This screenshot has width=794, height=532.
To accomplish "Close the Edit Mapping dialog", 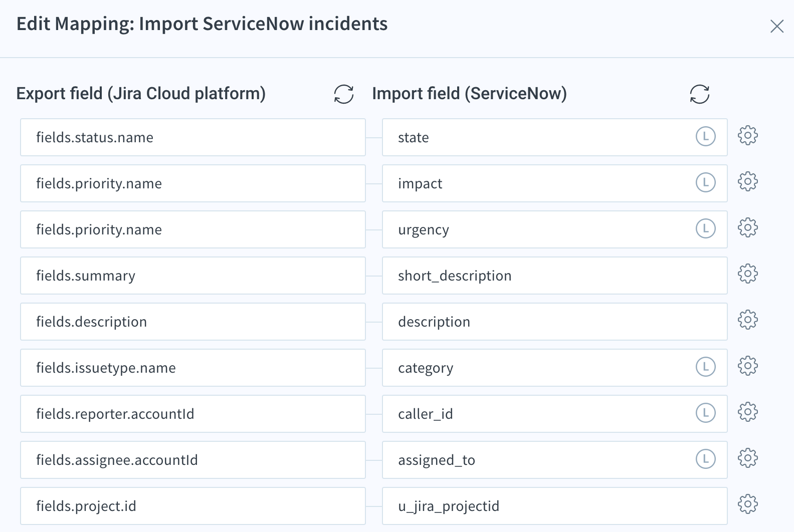I will (777, 26).
